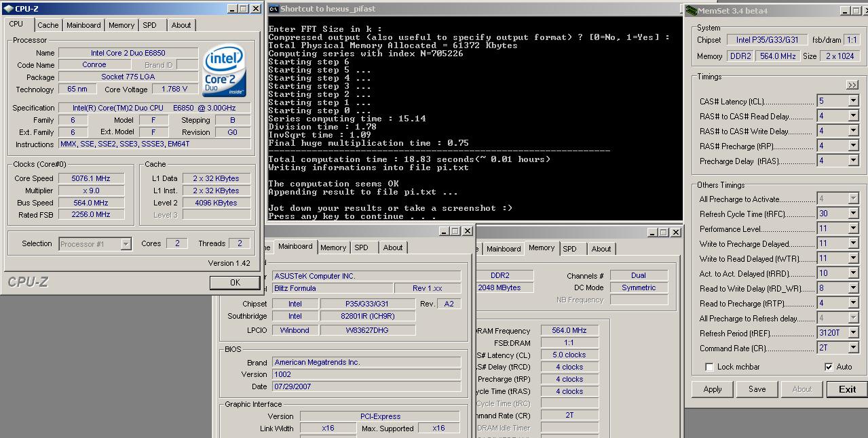Click the Rated FSB value 2256.0 MHz
Screen dimensions: 868x438
tap(91, 215)
